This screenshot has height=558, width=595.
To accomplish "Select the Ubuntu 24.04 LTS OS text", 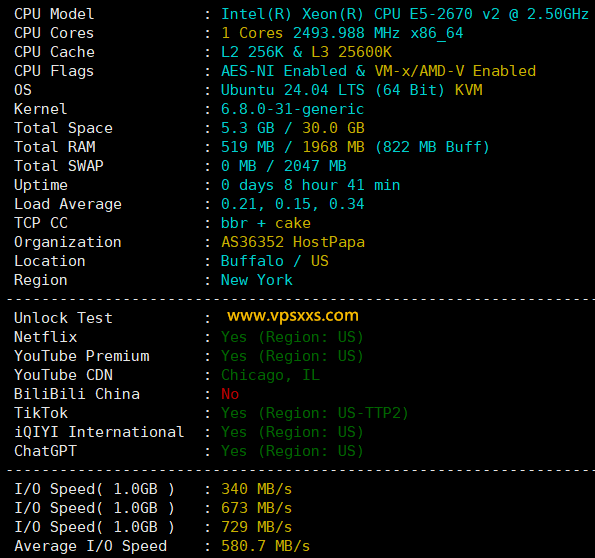I will point(293,90).
